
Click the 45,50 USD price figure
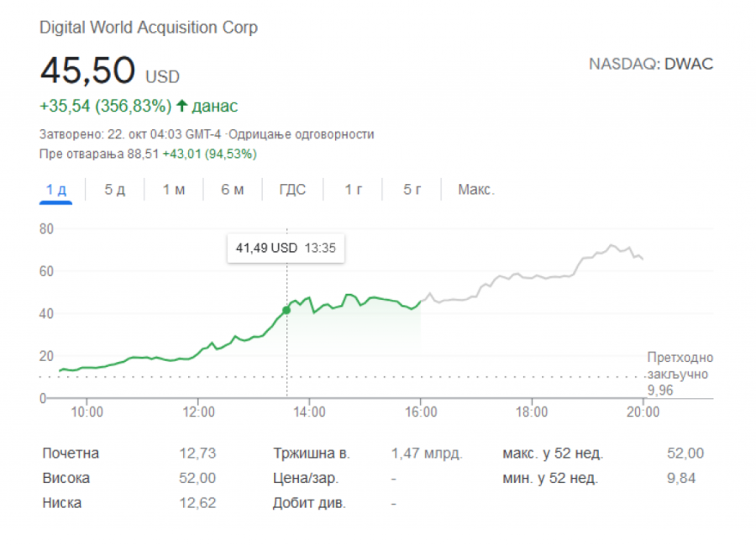(87, 71)
